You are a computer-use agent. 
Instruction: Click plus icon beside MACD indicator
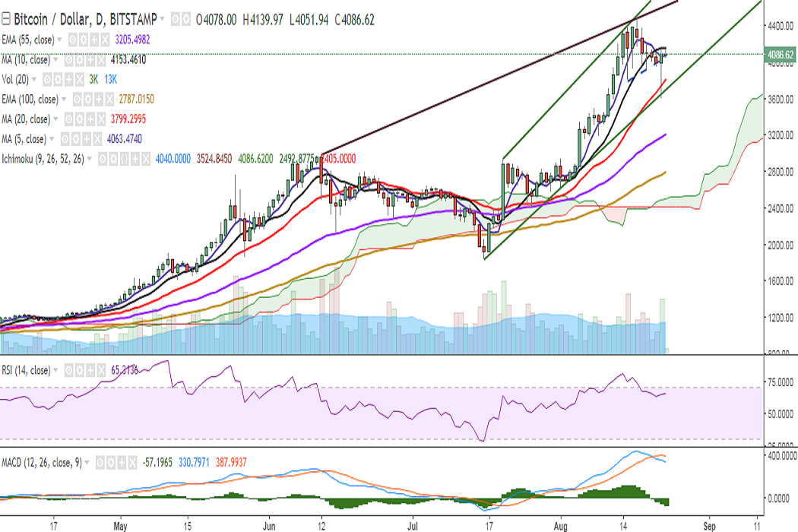(122, 463)
